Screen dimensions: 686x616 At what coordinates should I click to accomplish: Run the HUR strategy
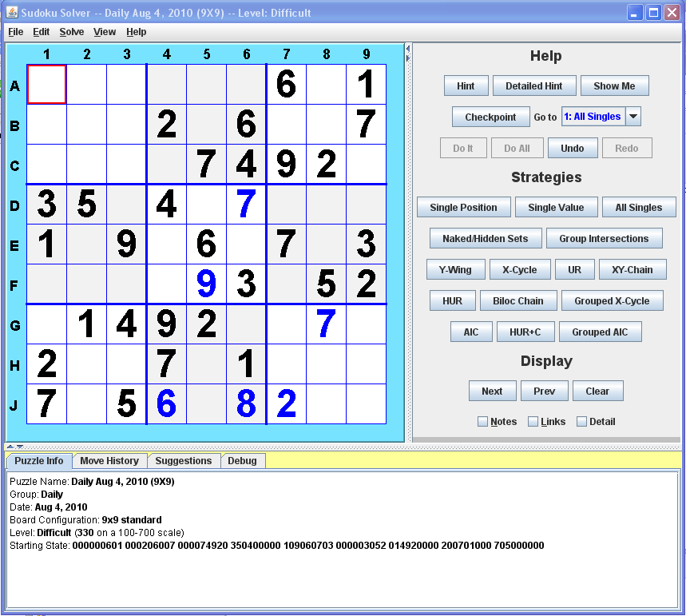point(452,300)
